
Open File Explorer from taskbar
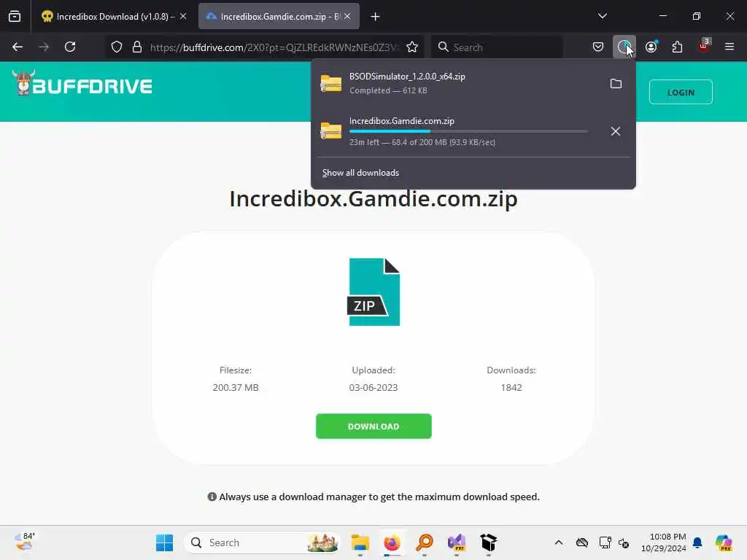[360, 542]
